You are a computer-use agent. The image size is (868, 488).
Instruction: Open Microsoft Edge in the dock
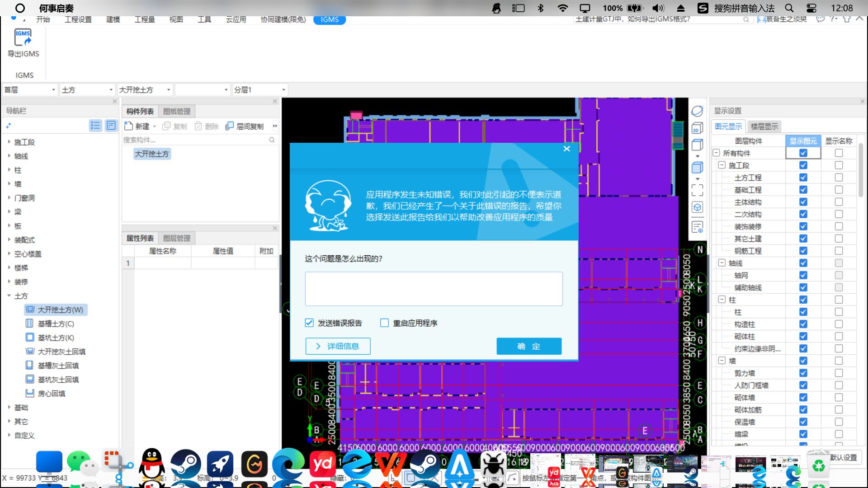coord(288,464)
